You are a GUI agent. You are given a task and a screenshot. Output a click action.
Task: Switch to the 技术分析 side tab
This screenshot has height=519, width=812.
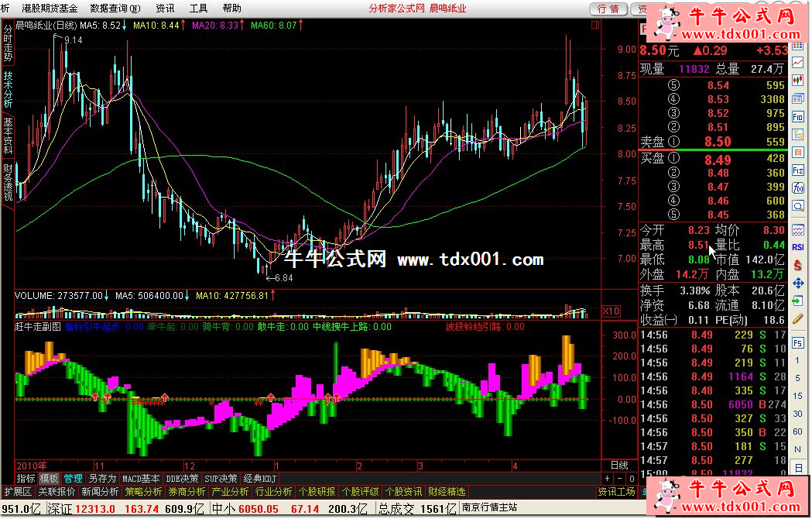pos(8,90)
